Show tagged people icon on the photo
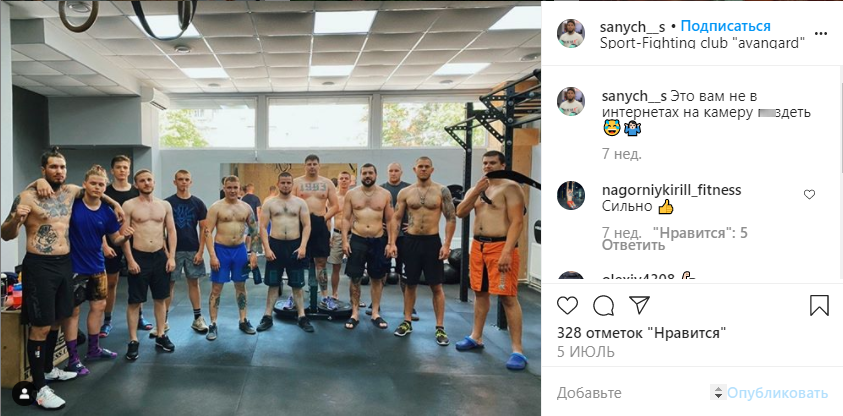Screen dimensions: 843x416 24,393
